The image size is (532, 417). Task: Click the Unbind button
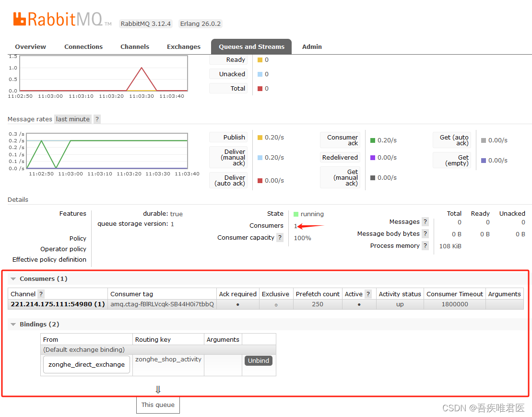(x=258, y=361)
